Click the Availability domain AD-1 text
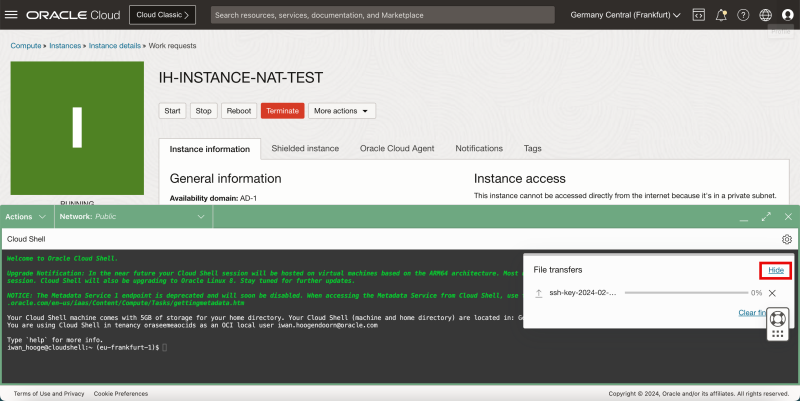 click(213, 198)
